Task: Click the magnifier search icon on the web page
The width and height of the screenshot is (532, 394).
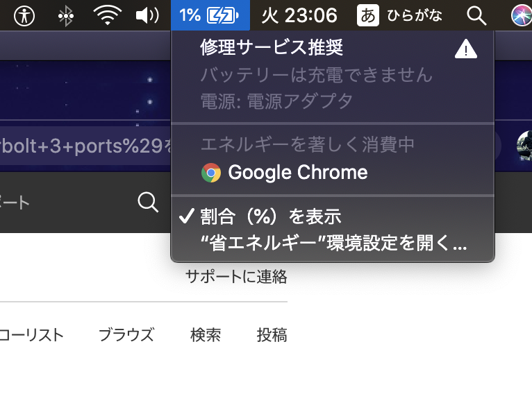Action: (x=148, y=203)
